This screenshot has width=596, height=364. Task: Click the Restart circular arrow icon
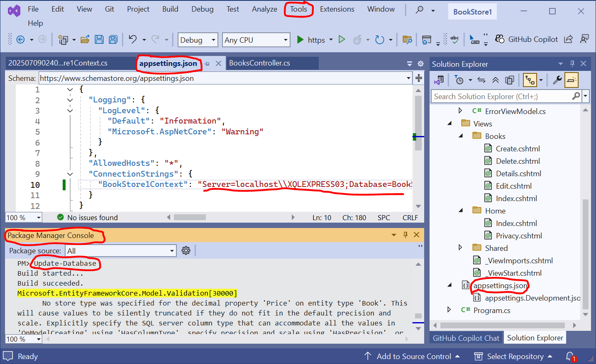(380, 40)
